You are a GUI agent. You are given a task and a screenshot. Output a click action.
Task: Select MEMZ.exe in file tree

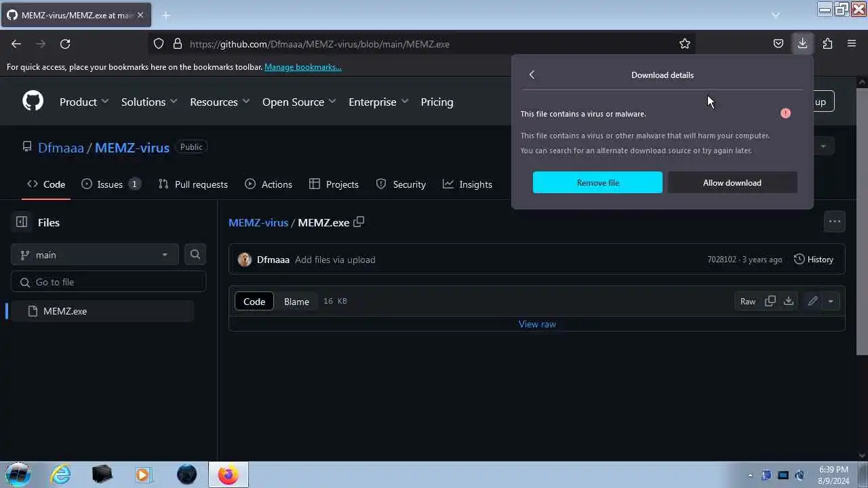point(100,311)
